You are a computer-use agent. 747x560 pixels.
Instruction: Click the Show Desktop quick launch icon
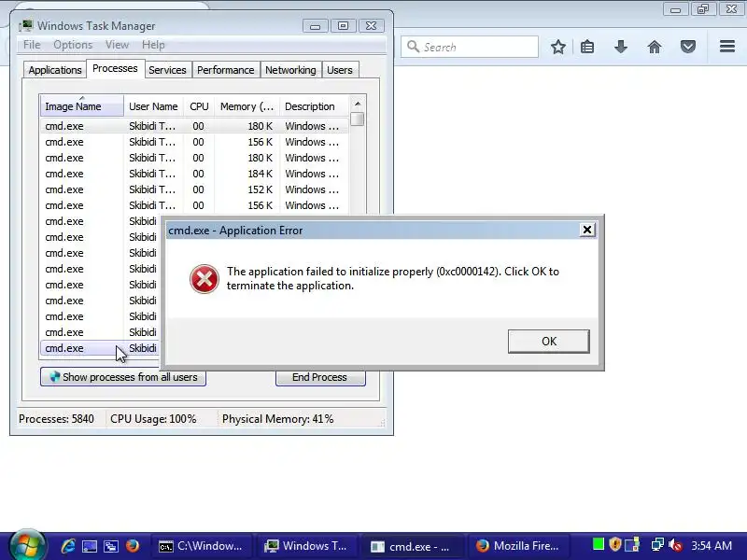[90, 546]
